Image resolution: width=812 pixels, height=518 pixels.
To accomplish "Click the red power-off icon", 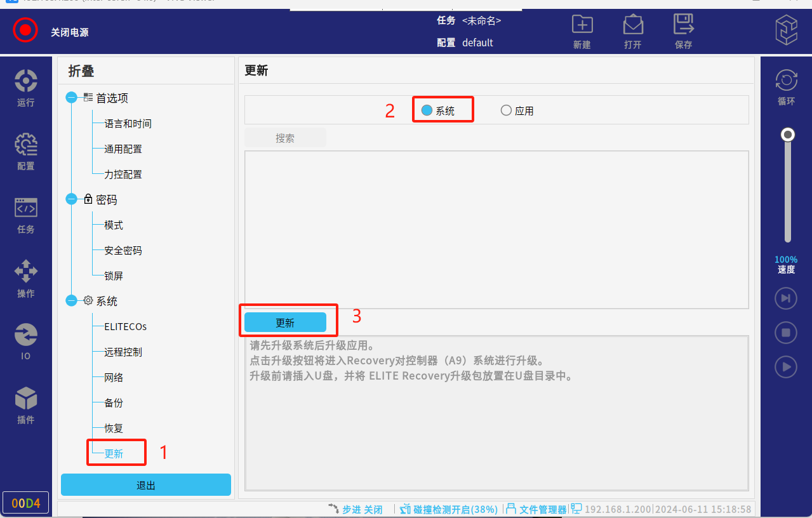I will [25, 30].
